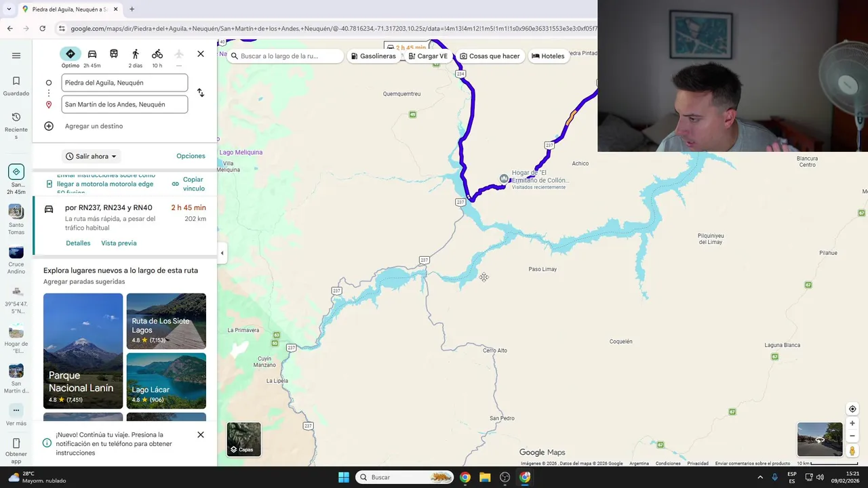Viewport: 868px width, 488px height.
Task: Click Privacidad link in map footer
Action: 698,464
